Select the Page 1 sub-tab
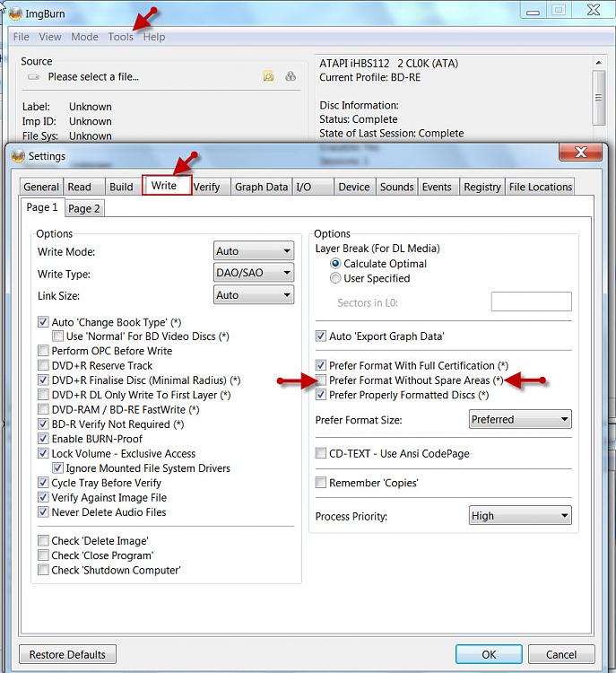Screen dimensions: 616x673 tap(42, 207)
